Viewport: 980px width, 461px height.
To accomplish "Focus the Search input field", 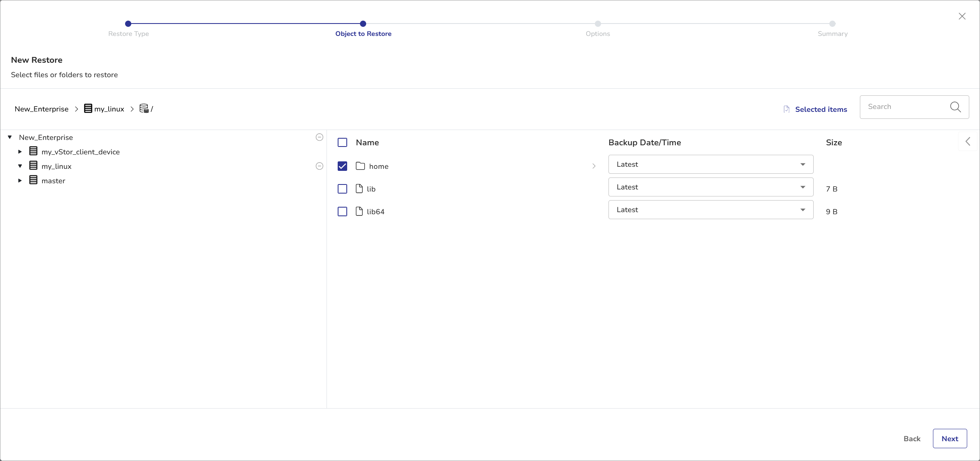I will [904, 107].
